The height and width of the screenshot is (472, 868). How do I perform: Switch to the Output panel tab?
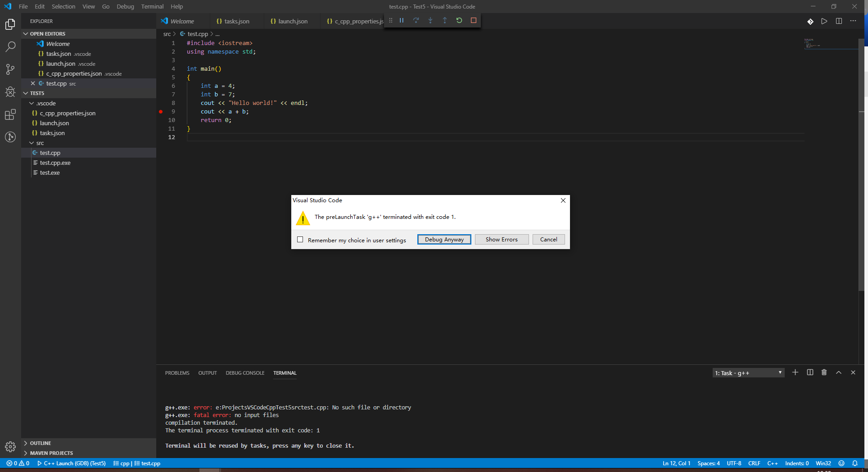[x=208, y=373]
